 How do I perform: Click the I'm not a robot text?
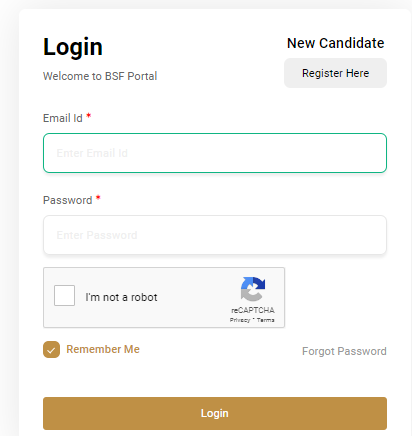[x=121, y=297]
